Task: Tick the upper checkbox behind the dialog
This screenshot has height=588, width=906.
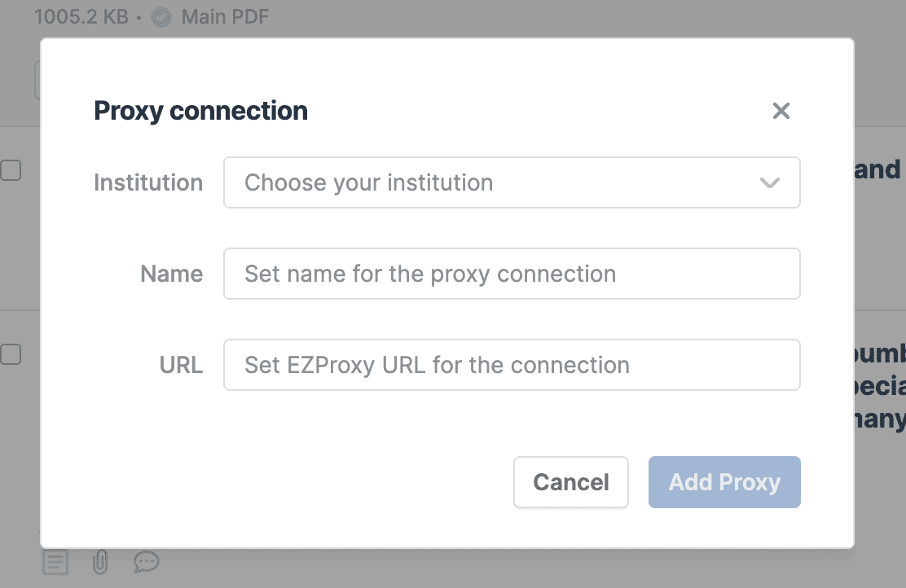Action: pyautogui.click(x=10, y=170)
